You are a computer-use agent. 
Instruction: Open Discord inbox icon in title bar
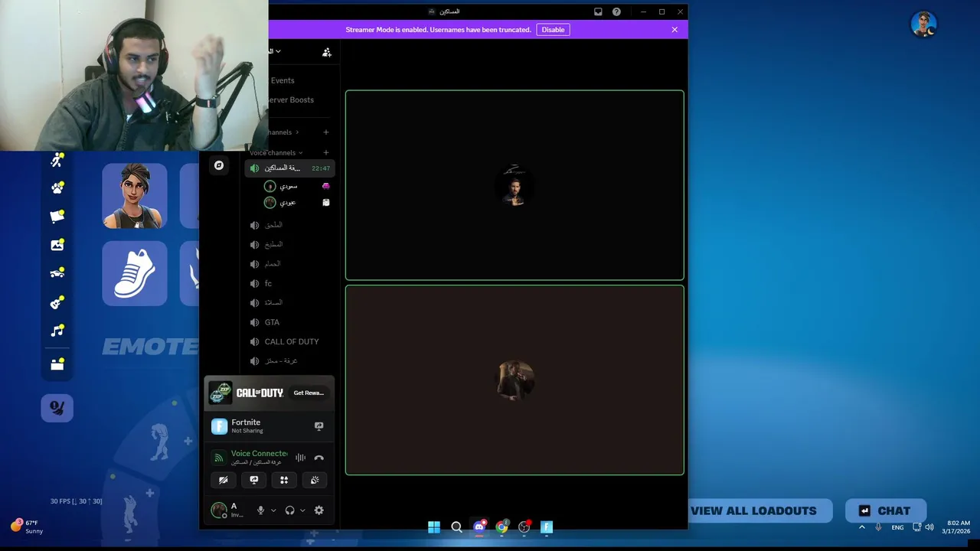pos(598,11)
